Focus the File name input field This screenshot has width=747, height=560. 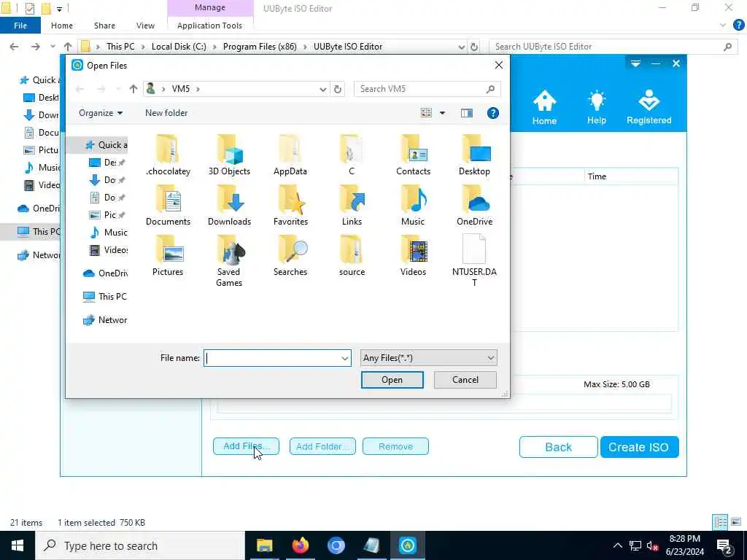click(x=277, y=358)
